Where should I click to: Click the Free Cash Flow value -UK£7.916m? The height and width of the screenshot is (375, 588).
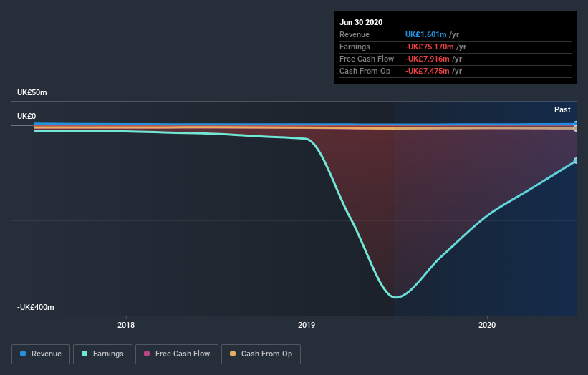(427, 59)
